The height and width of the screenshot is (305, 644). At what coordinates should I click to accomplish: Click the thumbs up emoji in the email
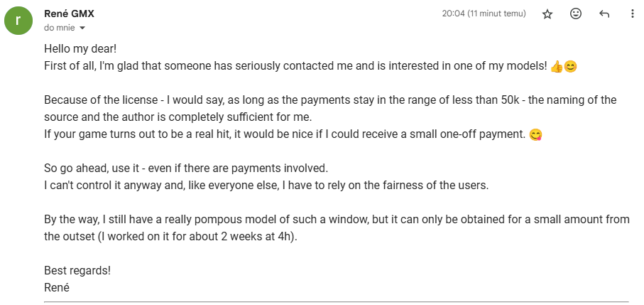click(x=556, y=67)
